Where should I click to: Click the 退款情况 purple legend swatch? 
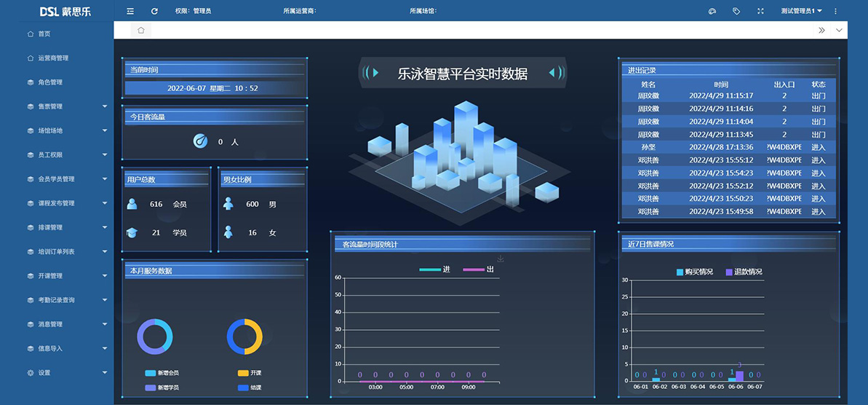coord(730,272)
